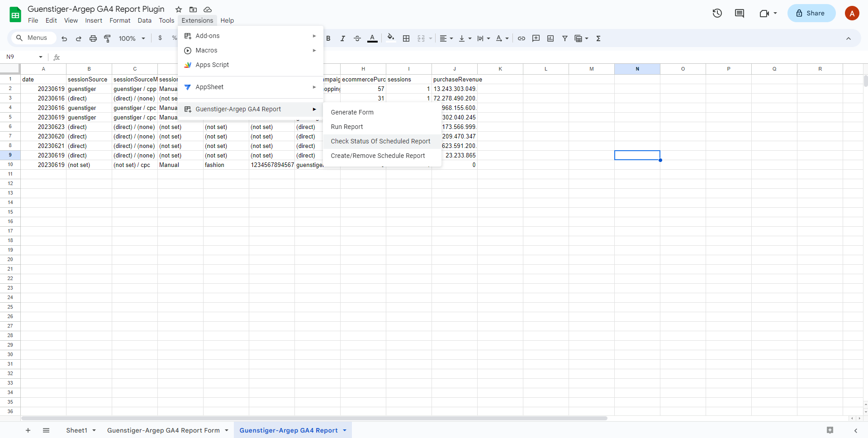Image resolution: width=868 pixels, height=438 pixels.
Task: Open text rotation dropdown
Action: coord(502,38)
